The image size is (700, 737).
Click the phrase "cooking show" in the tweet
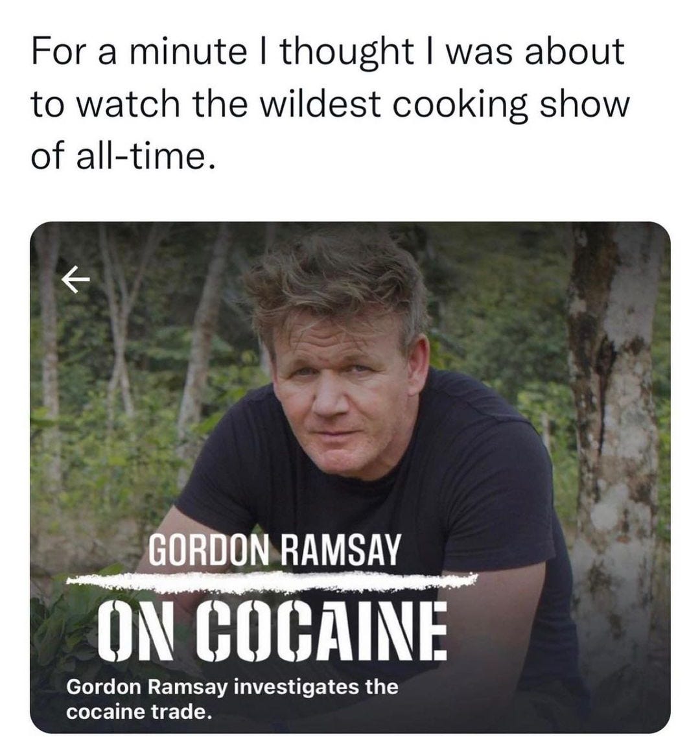pos(511,104)
